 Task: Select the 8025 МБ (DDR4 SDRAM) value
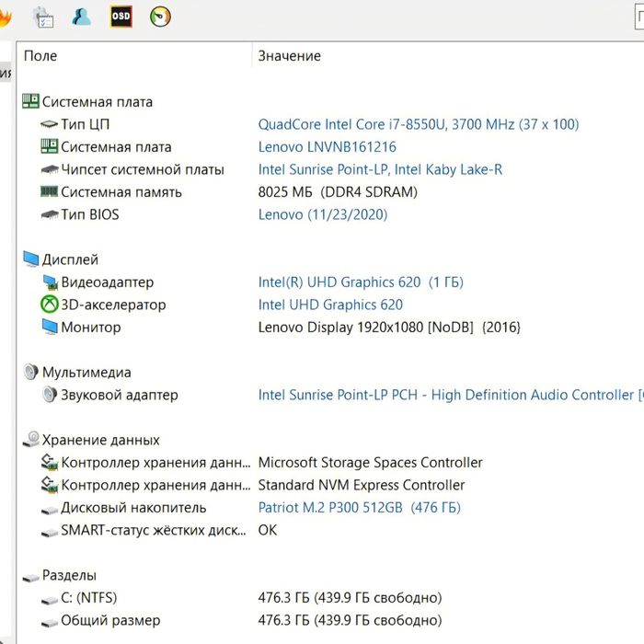click(x=338, y=191)
